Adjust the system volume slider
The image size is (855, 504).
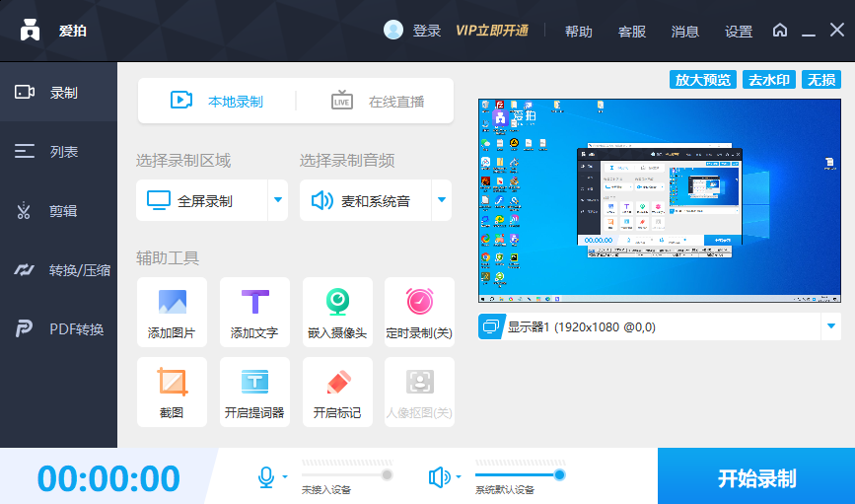pyautogui.click(x=520, y=474)
